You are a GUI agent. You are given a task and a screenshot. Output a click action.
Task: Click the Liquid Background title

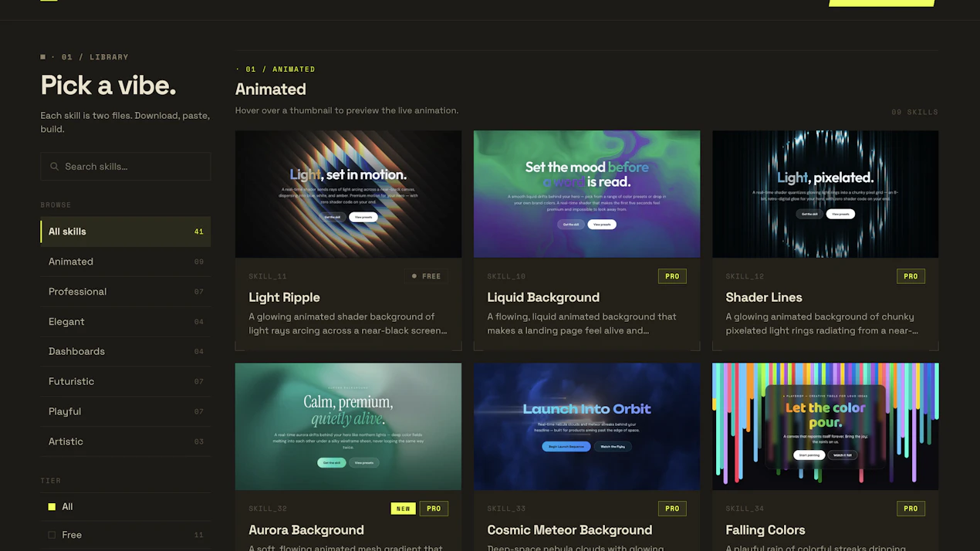click(x=543, y=297)
